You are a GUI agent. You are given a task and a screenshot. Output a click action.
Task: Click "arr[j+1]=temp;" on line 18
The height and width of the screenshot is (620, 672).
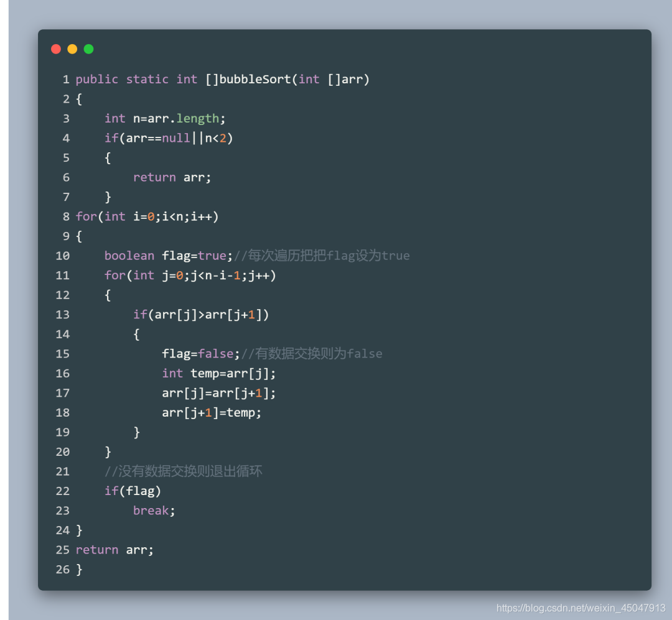pyautogui.click(x=212, y=413)
